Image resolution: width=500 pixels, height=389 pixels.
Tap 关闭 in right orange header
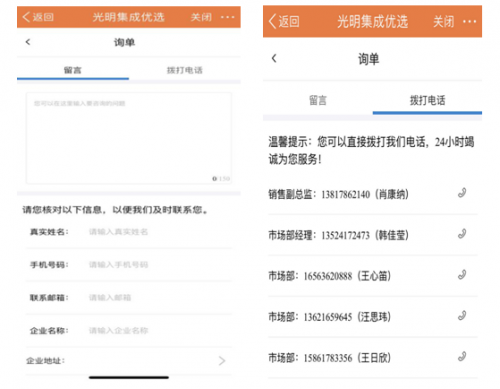443,22
